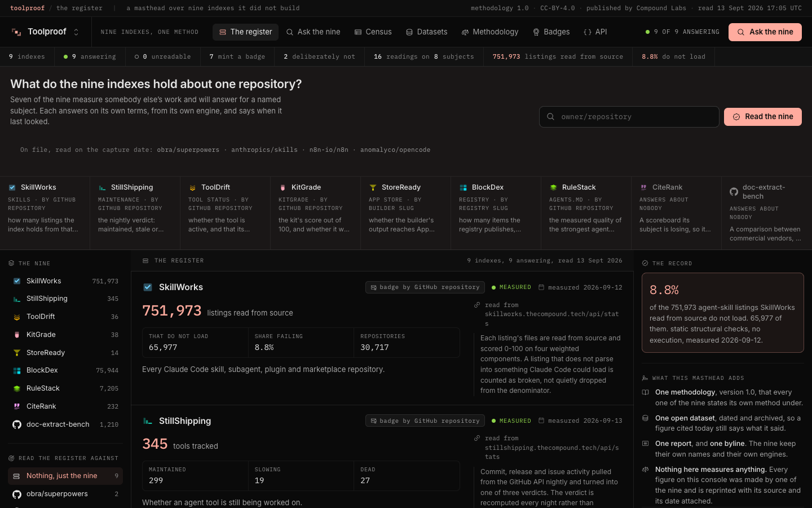Click the RuleStack icon in The Nine sidebar
The height and width of the screenshot is (508, 812).
pyautogui.click(x=17, y=388)
